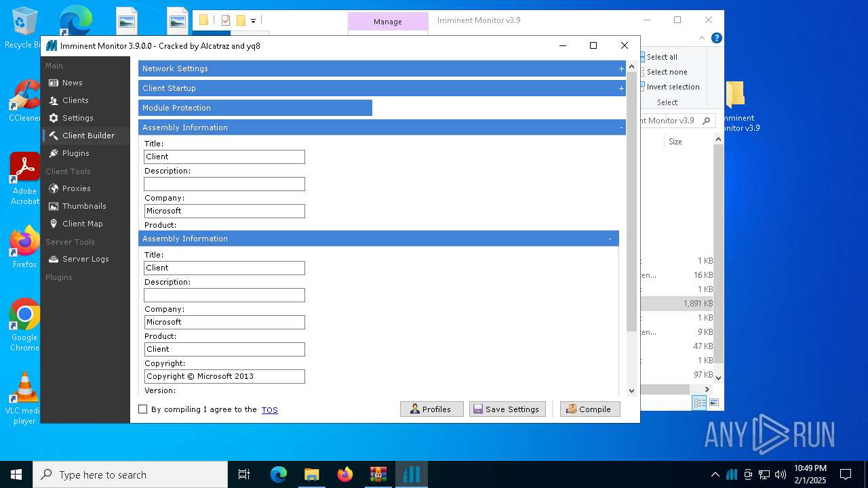Click the taskbar search box
Screen dimensions: 868x488
130,474
